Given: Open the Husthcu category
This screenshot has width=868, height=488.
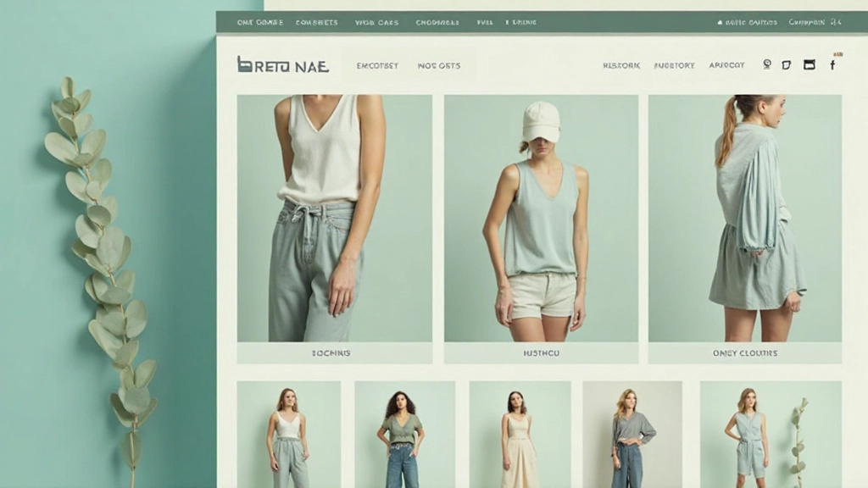Looking at the screenshot, I should click(x=542, y=353).
